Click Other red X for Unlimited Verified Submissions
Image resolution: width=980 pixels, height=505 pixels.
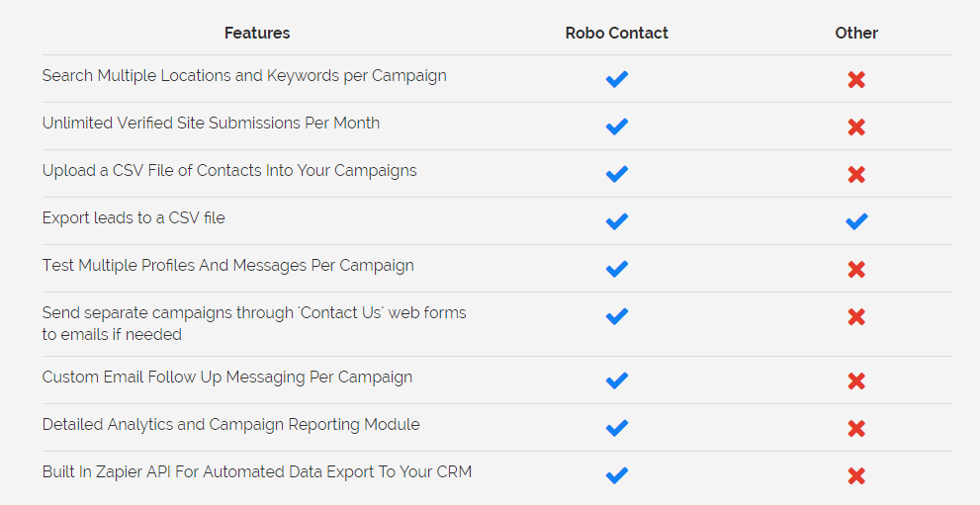pyautogui.click(x=856, y=126)
